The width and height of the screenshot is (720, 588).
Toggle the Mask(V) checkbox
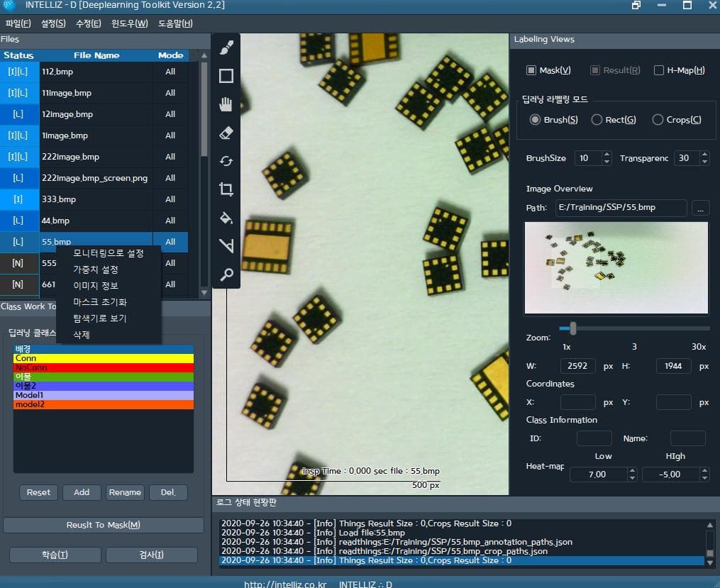(x=531, y=70)
